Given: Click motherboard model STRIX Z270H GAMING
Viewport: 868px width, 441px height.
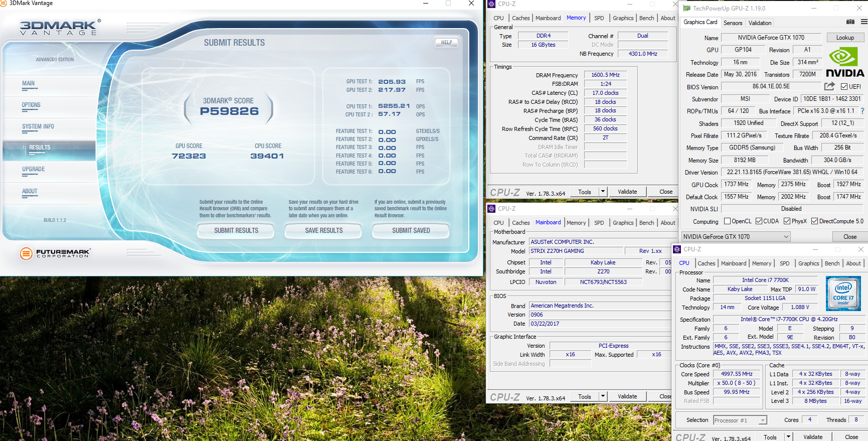Looking at the screenshot, I should (x=577, y=251).
